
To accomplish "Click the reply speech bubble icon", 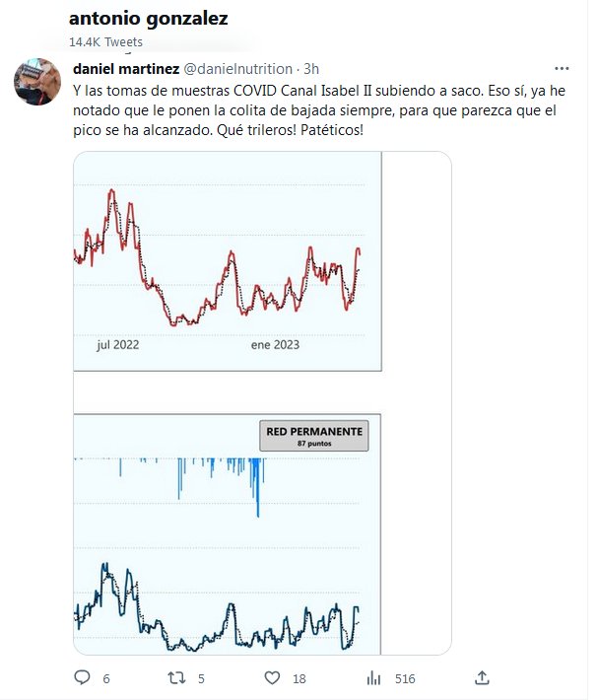I will coord(83,678).
